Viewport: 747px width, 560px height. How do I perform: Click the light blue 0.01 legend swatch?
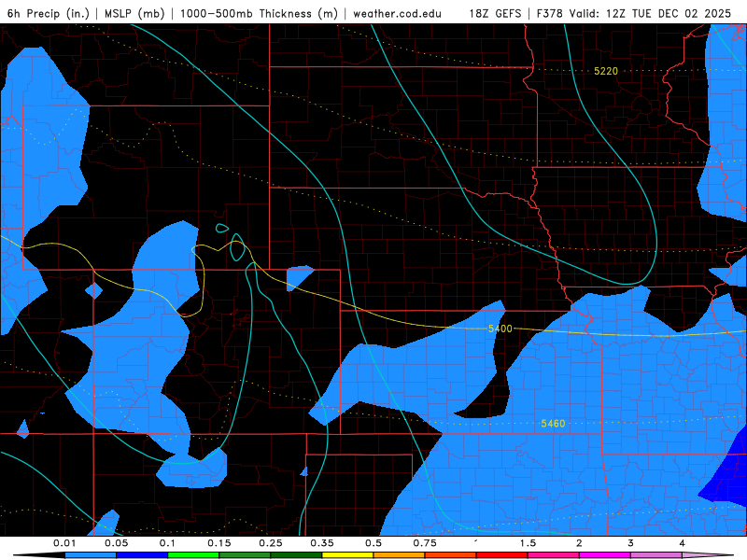click(91, 555)
